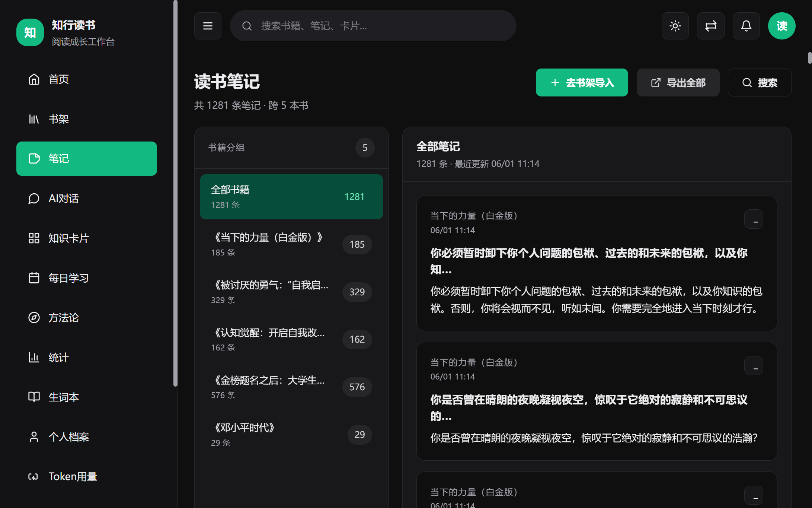The width and height of the screenshot is (812, 508).
Task: Click the home icon beside 首页
Action: coord(34,79)
